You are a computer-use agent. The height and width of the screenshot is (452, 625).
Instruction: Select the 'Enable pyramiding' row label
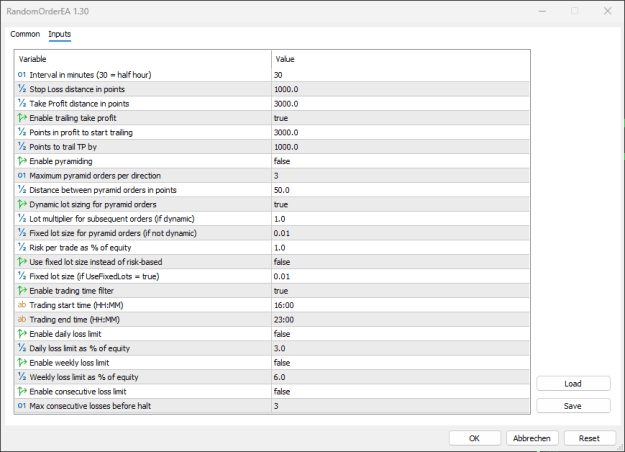tap(61, 161)
